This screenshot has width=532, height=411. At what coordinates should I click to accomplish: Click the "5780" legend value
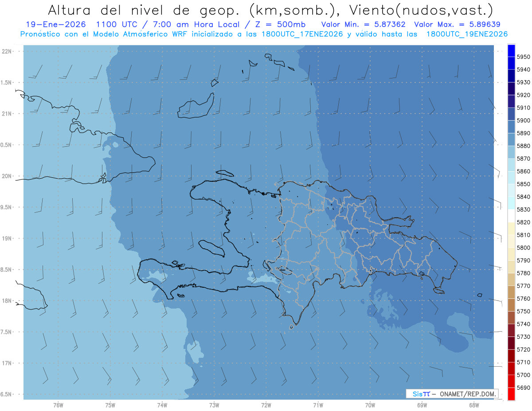click(x=524, y=273)
